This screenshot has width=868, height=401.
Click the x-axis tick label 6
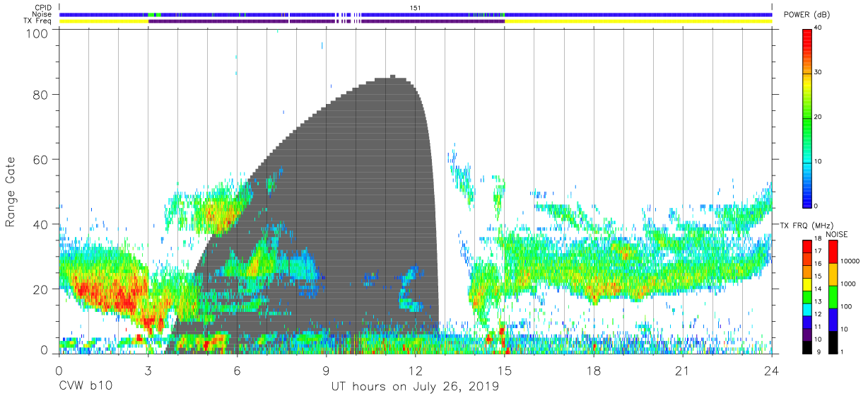point(237,370)
